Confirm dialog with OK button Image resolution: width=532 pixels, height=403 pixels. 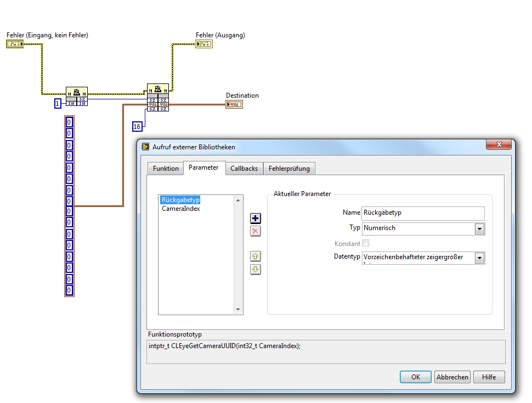[416, 377]
